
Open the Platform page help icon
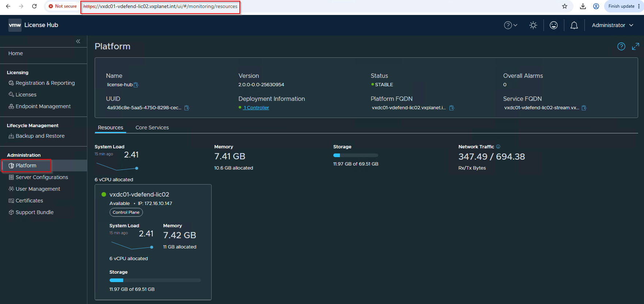pyautogui.click(x=621, y=46)
